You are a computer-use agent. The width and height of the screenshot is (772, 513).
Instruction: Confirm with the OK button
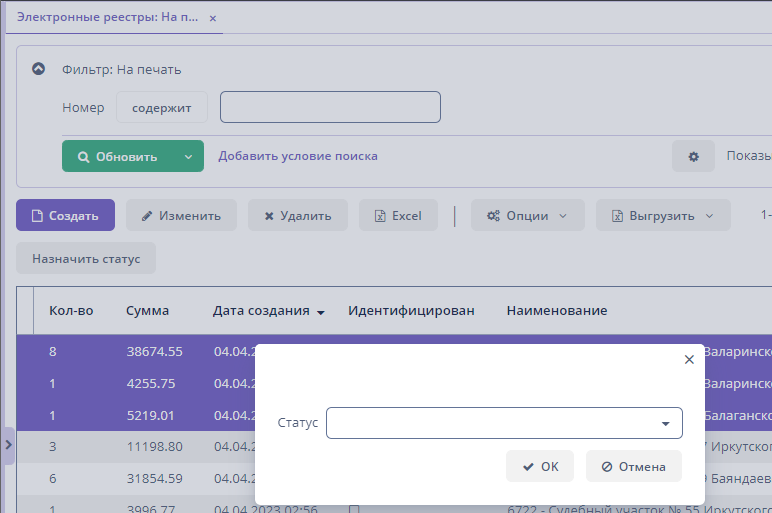click(x=540, y=466)
